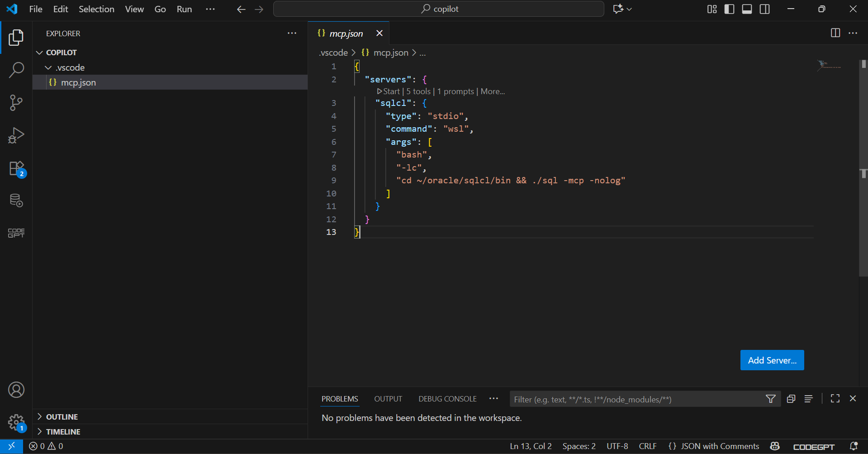Open the CodeGPT sidebar panel

point(16,233)
